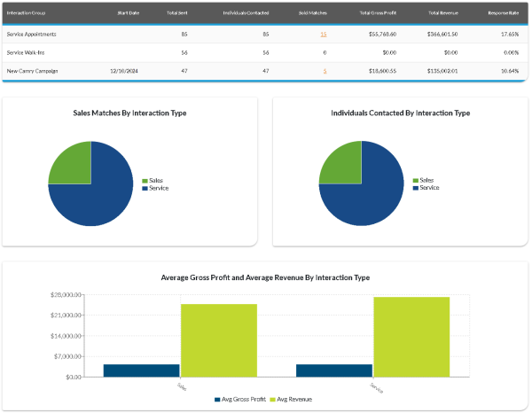Toggle Service legend in Sales Matches pie chart

[x=158, y=188]
